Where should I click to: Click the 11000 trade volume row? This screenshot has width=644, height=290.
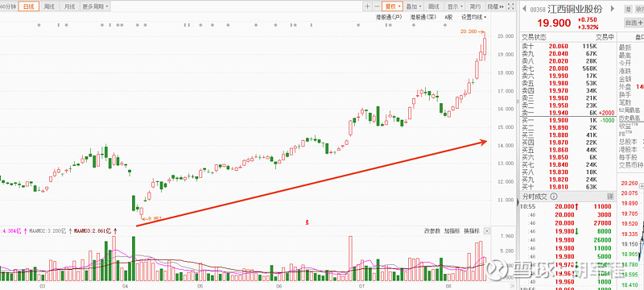(568, 206)
